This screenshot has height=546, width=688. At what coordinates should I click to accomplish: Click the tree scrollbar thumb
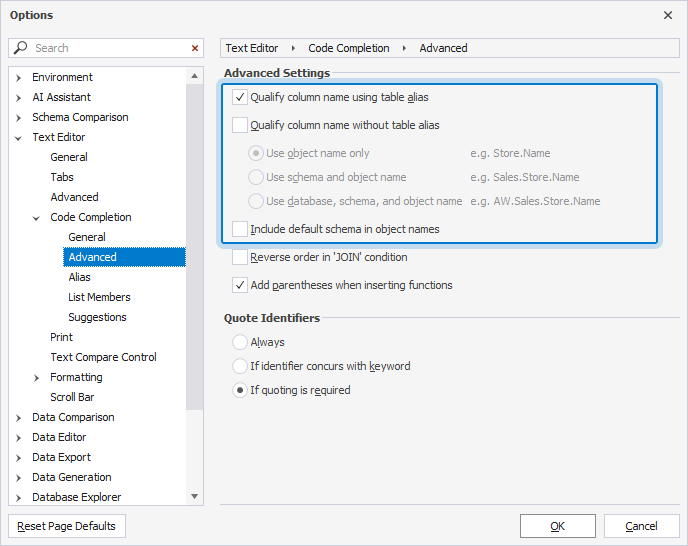click(x=194, y=247)
